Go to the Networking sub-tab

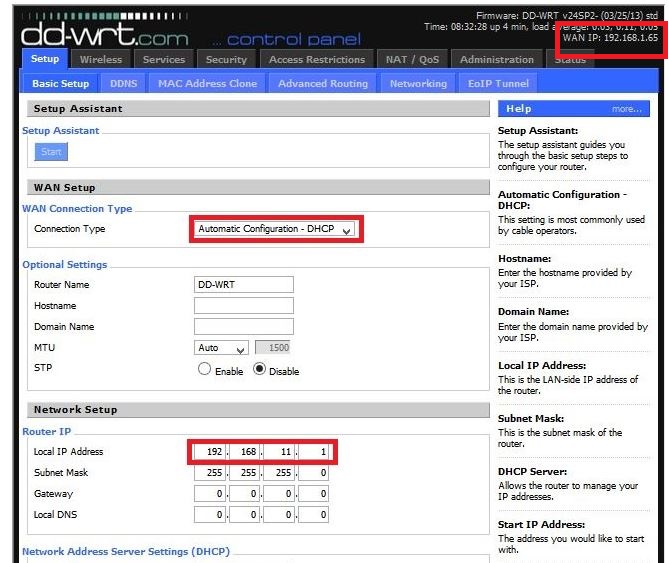(x=418, y=83)
